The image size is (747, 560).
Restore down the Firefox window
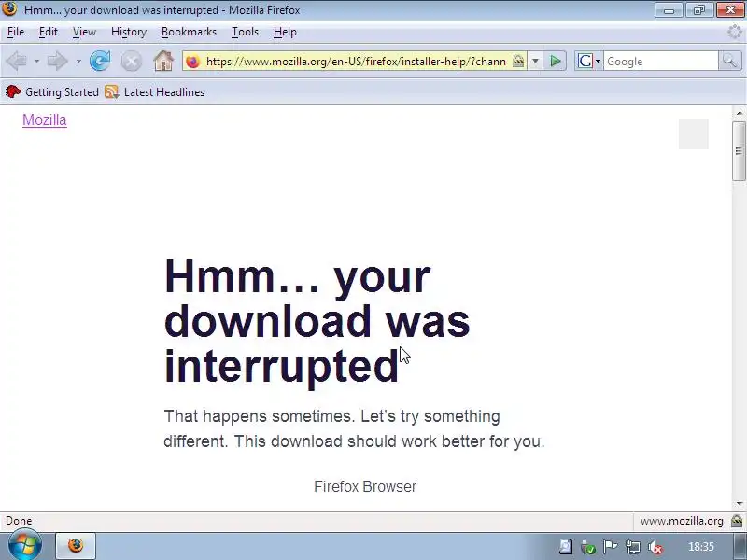pyautogui.click(x=698, y=9)
